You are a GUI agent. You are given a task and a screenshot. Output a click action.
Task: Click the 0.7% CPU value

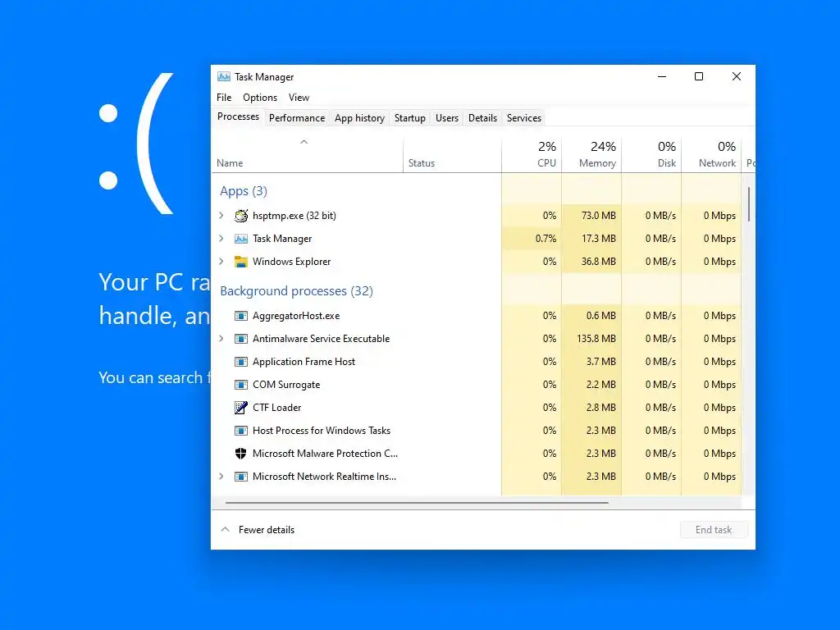546,239
